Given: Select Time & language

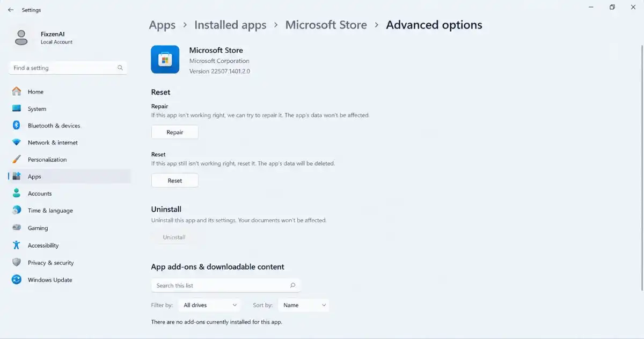Looking at the screenshot, I should pos(70,210).
